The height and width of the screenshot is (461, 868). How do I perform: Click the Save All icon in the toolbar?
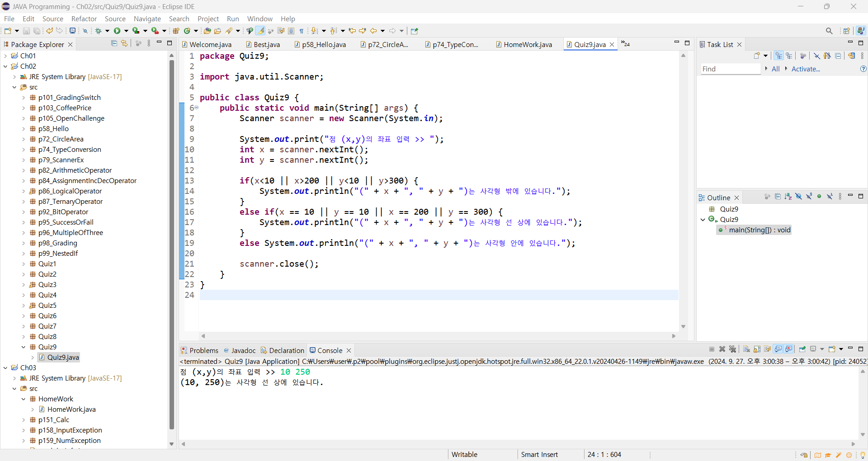point(37,31)
